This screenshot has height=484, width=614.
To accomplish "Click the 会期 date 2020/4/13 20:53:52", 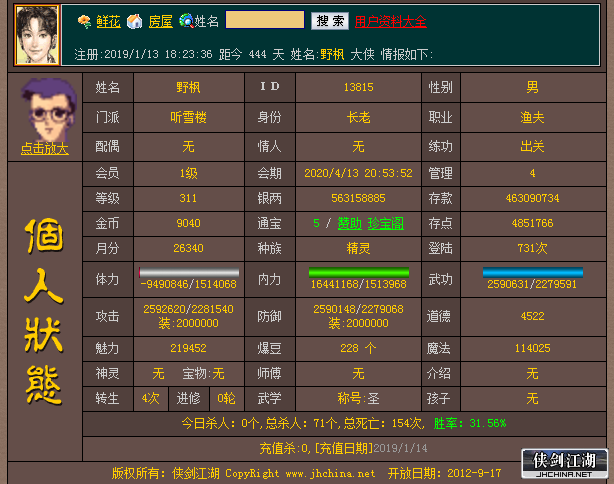I will (358, 173).
